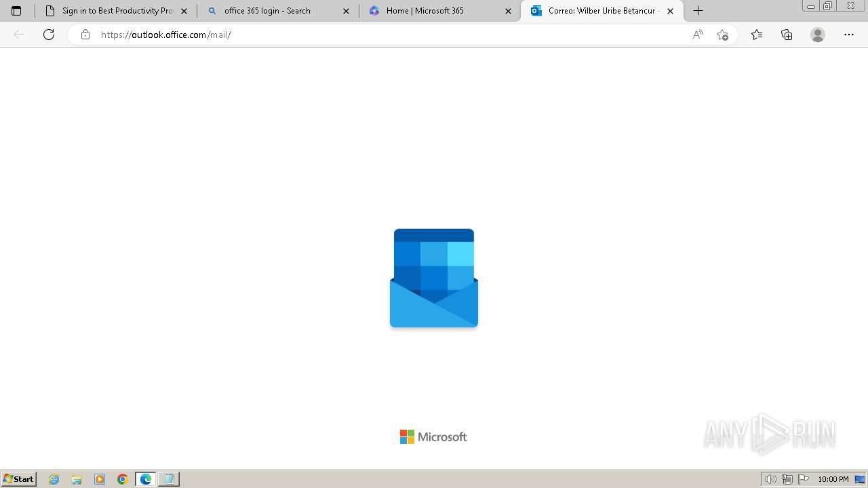Open Settings and more menu
868x488 pixels.
click(849, 35)
